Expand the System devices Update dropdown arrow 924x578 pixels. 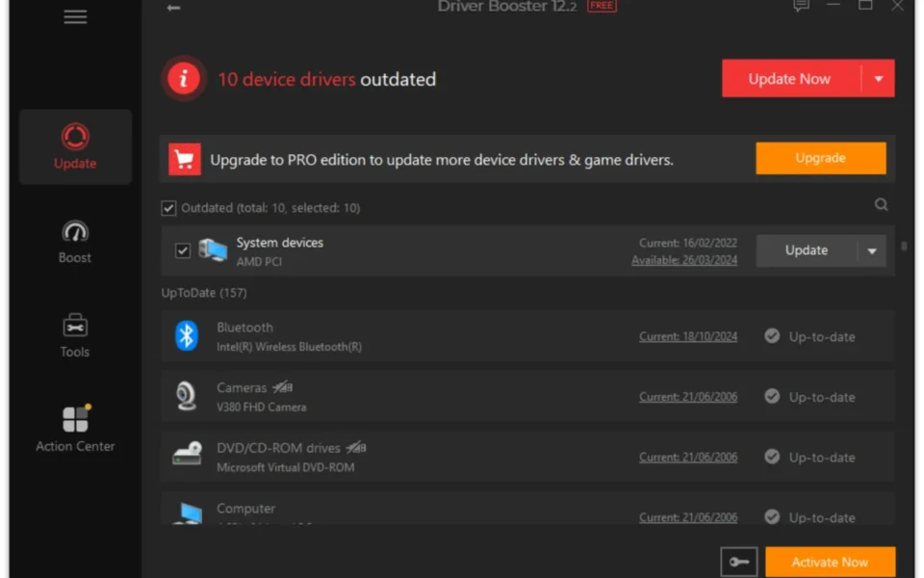pyautogui.click(x=872, y=250)
